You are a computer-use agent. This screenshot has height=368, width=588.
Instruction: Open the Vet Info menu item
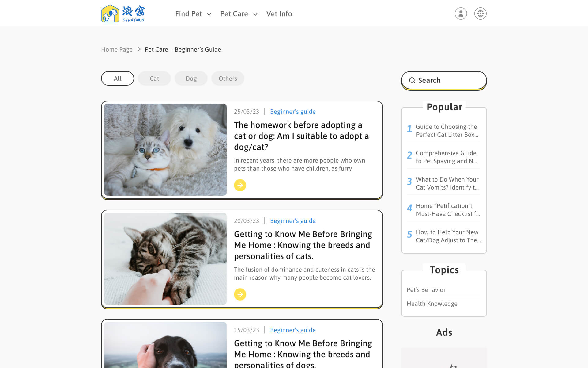tap(279, 14)
